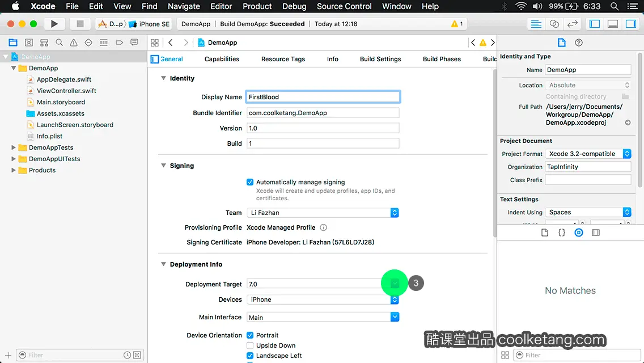The width and height of the screenshot is (644, 363).
Task: Click the Bundle Identifier field
Action: click(323, 113)
